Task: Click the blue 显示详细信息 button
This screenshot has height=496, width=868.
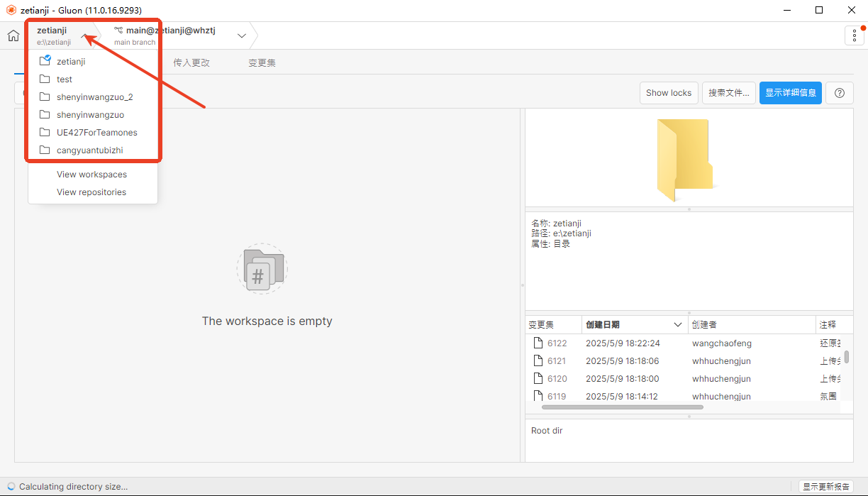Action: tap(790, 93)
